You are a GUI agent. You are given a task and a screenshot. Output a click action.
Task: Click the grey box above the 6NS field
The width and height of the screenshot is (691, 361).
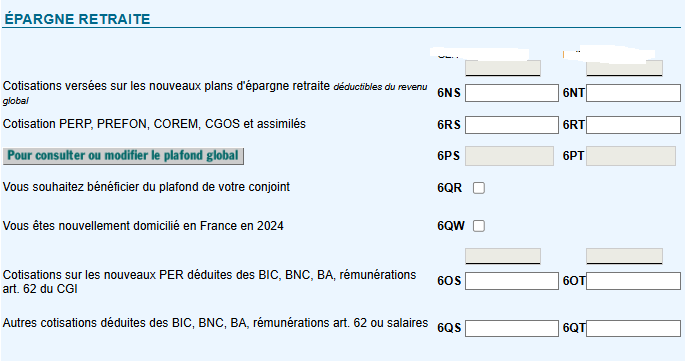click(503, 68)
